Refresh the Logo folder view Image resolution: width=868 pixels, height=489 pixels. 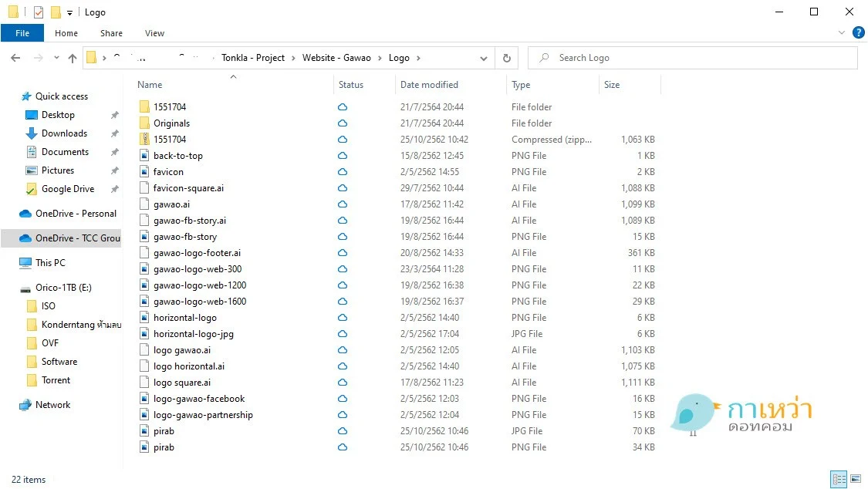[x=506, y=58]
